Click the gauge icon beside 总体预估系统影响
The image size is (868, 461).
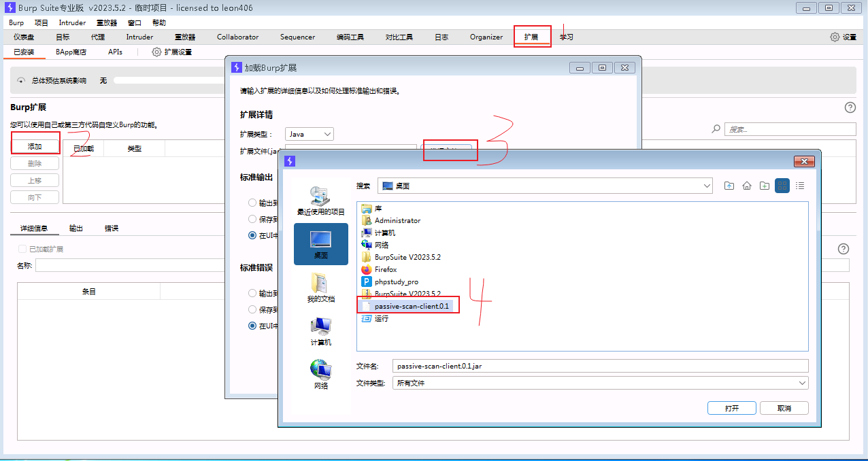coord(21,80)
